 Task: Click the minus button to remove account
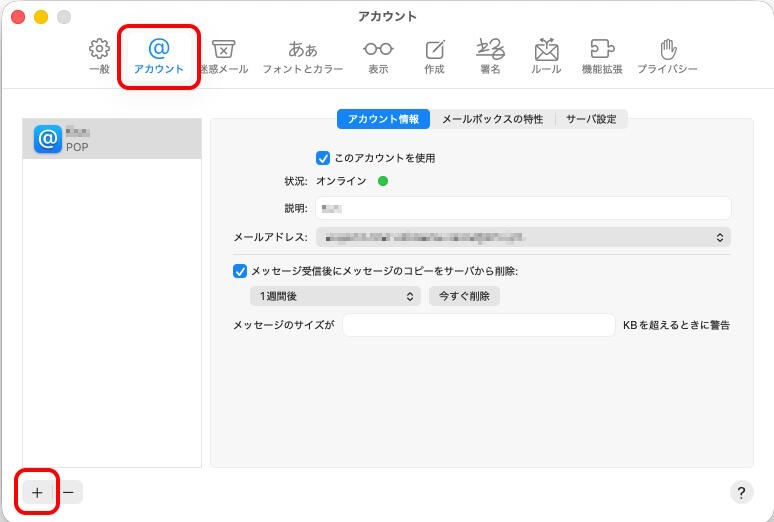pos(69,492)
